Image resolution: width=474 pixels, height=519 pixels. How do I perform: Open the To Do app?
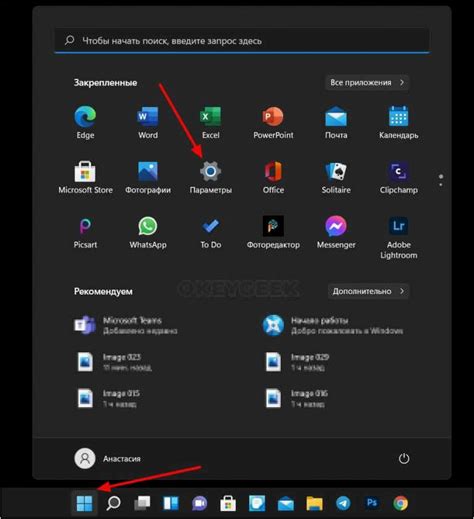210,232
